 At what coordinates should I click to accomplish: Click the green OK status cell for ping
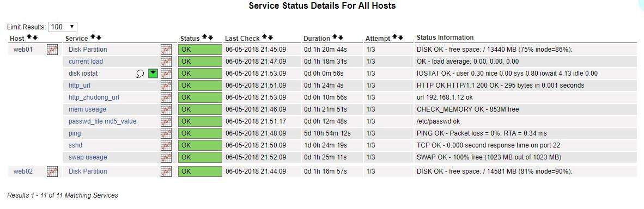pos(200,133)
